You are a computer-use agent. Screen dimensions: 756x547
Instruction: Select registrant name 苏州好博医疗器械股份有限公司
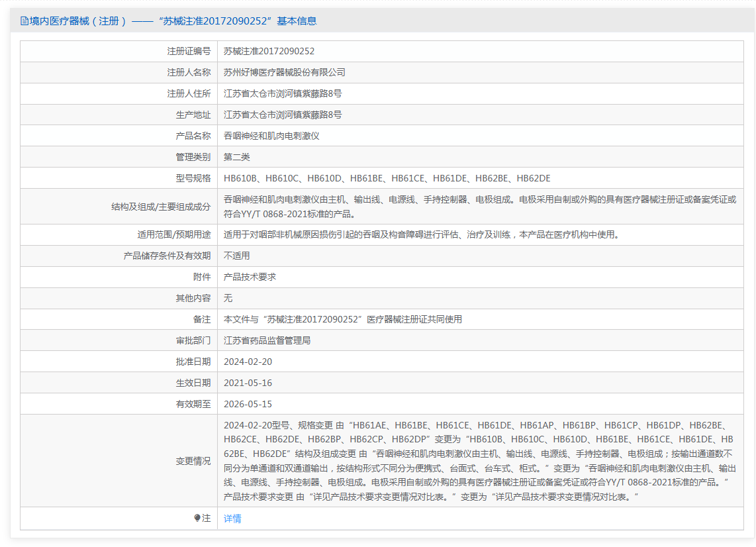(285, 72)
